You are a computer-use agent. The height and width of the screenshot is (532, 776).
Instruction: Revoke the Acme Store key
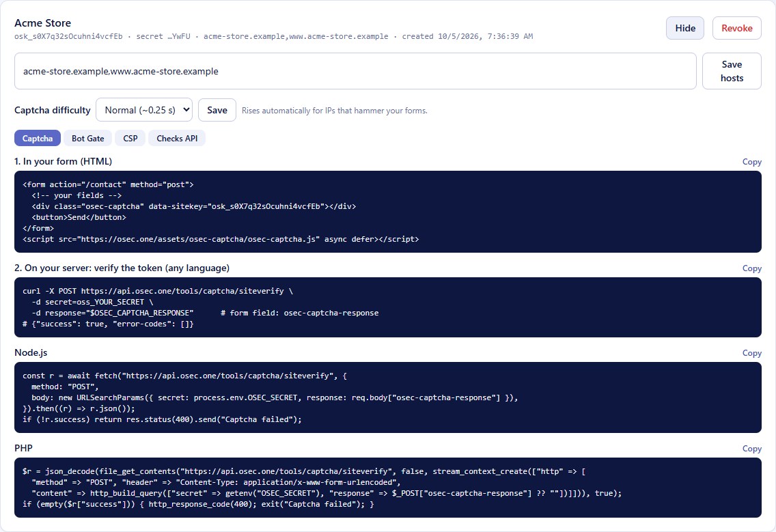click(736, 28)
